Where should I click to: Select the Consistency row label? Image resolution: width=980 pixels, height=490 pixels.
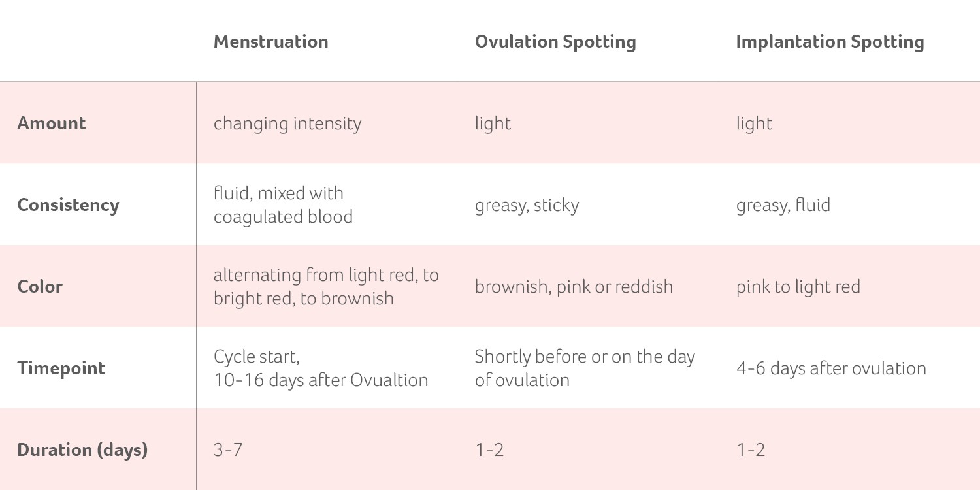point(68,205)
